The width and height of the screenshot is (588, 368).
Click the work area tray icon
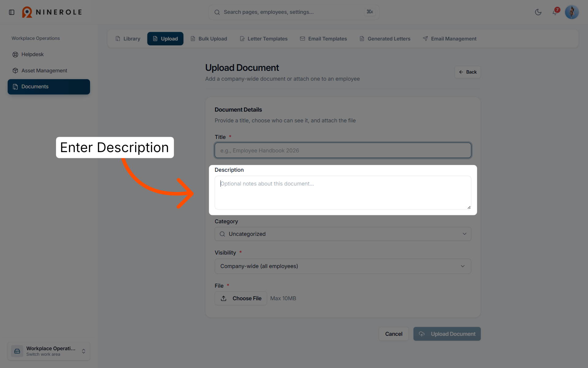click(x=17, y=351)
